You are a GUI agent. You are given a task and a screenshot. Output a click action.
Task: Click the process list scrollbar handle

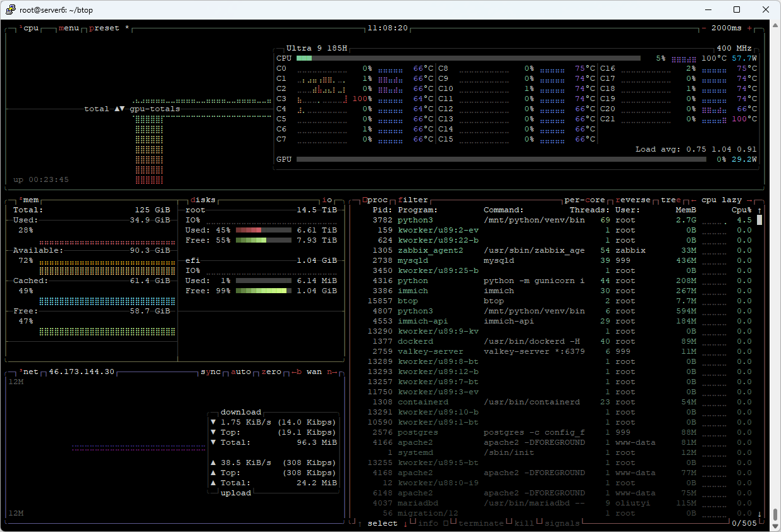[x=759, y=220]
